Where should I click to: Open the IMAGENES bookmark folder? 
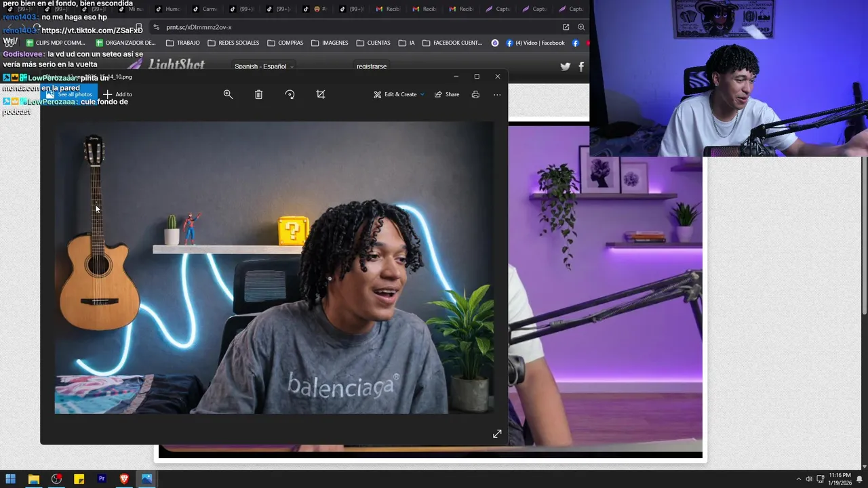click(x=330, y=43)
